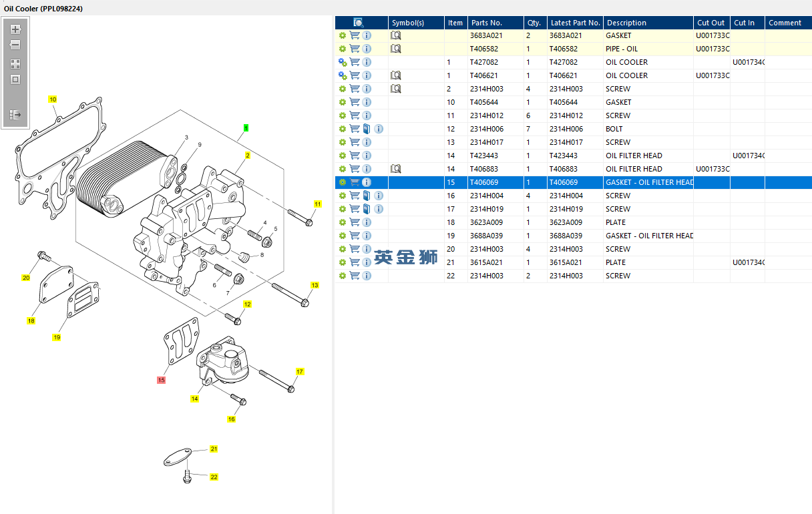Click the four-squares grid view icon
Screen dimensions: 812x514
point(15,64)
